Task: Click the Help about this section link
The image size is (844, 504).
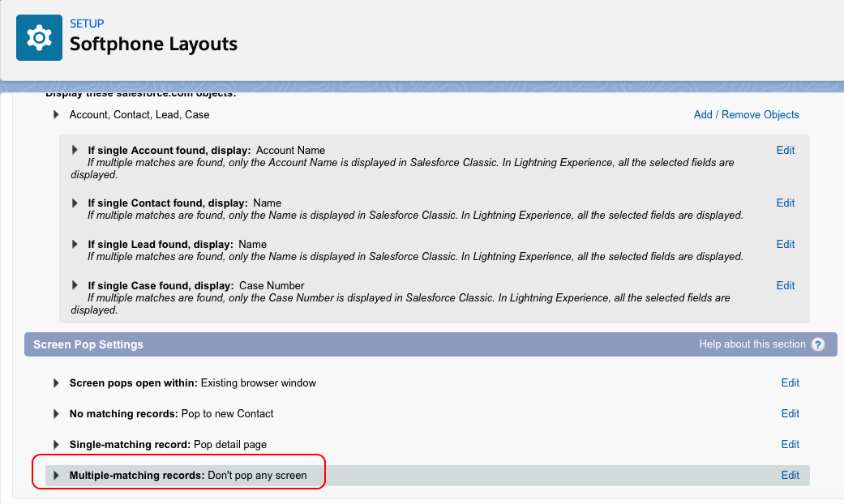Action: click(x=752, y=344)
